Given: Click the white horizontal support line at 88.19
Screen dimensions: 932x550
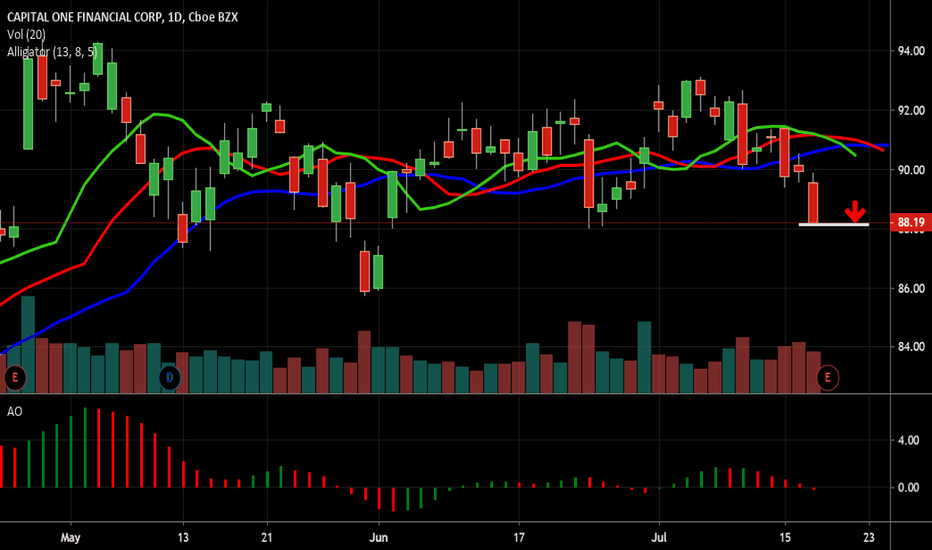Looking at the screenshot, I should click(x=834, y=225).
